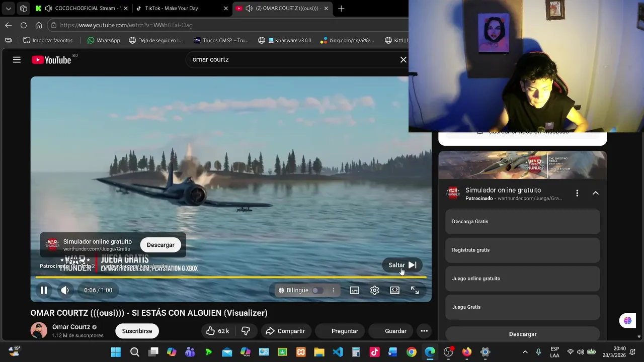Open the Khanware v3.0.0 bookmark
This screenshot has height=362, width=644.
pyautogui.click(x=285, y=40)
